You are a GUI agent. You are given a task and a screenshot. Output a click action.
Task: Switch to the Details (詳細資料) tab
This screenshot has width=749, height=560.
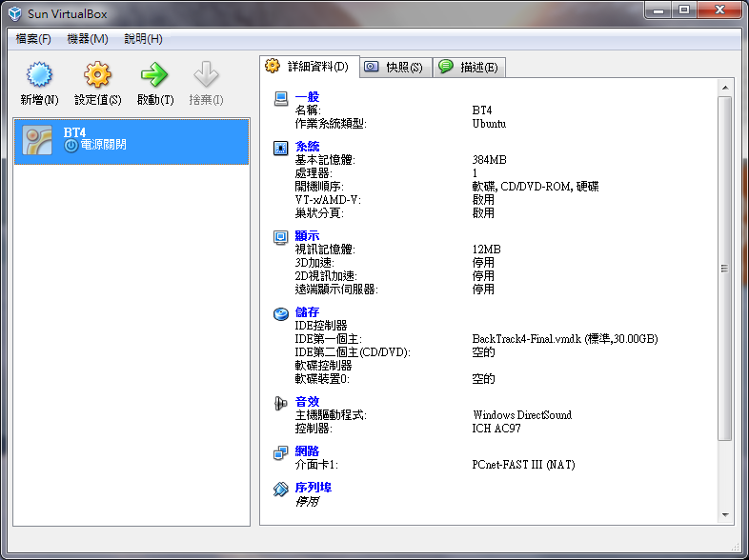tap(310, 67)
